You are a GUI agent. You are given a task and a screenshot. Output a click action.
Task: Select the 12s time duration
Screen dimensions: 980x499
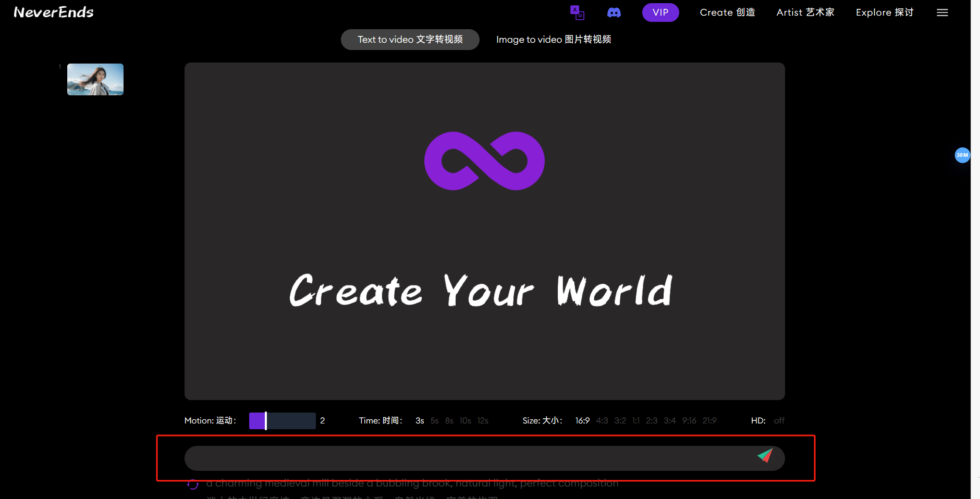click(x=483, y=421)
